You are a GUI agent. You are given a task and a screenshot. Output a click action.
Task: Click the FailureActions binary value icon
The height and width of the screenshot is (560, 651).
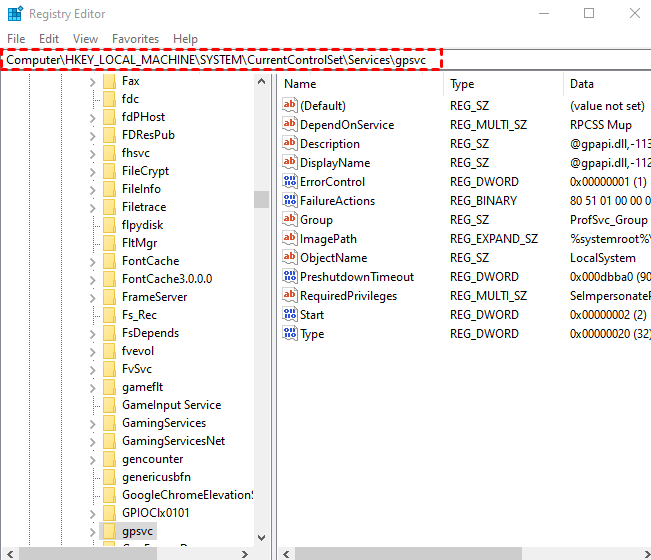[x=290, y=201]
